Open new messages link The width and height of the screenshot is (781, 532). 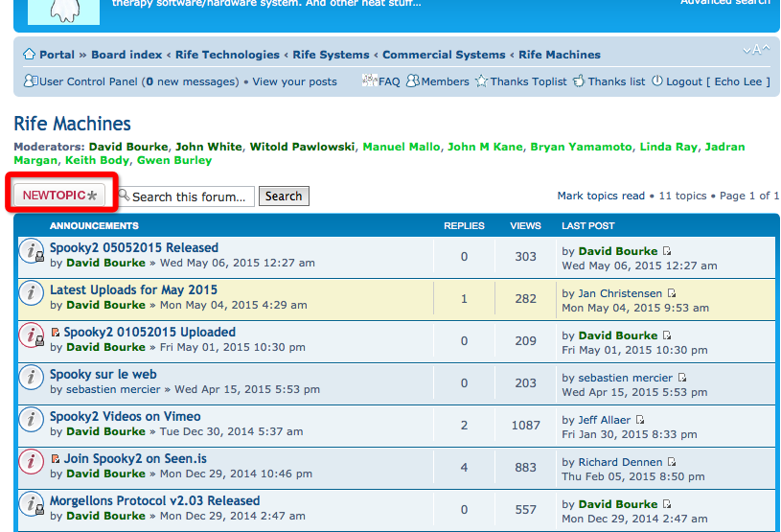(x=193, y=81)
